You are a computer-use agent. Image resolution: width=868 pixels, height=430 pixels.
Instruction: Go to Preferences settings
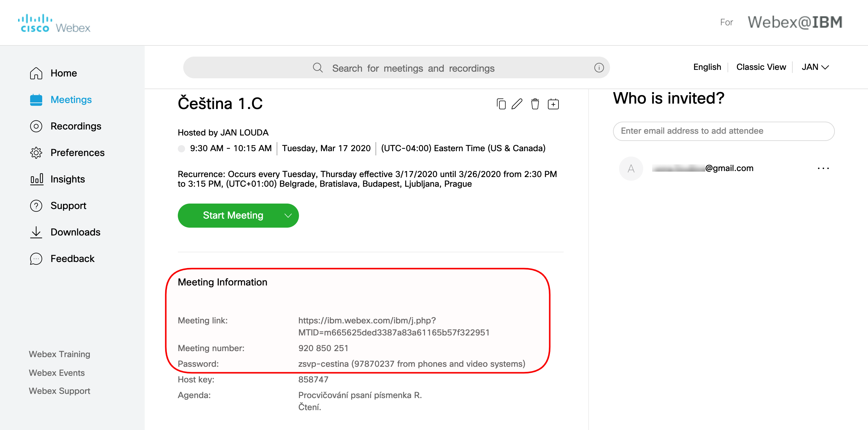[77, 153]
